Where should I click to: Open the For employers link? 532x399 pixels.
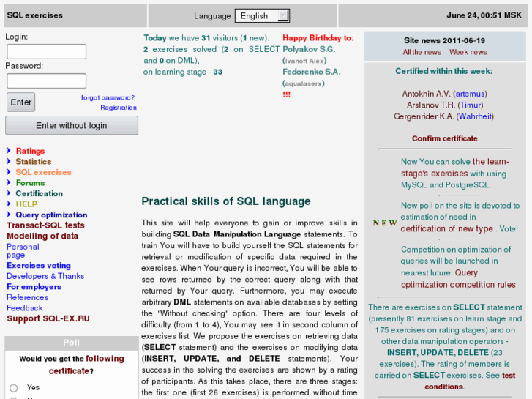tap(34, 287)
